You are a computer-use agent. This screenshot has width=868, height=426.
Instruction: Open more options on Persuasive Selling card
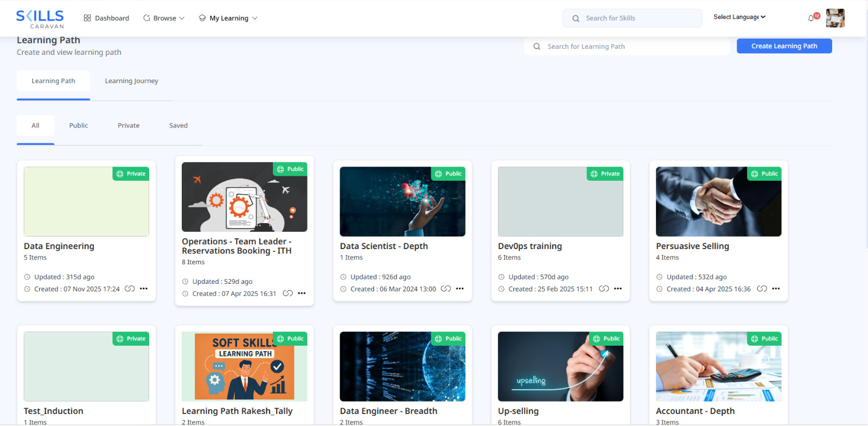[x=776, y=289]
